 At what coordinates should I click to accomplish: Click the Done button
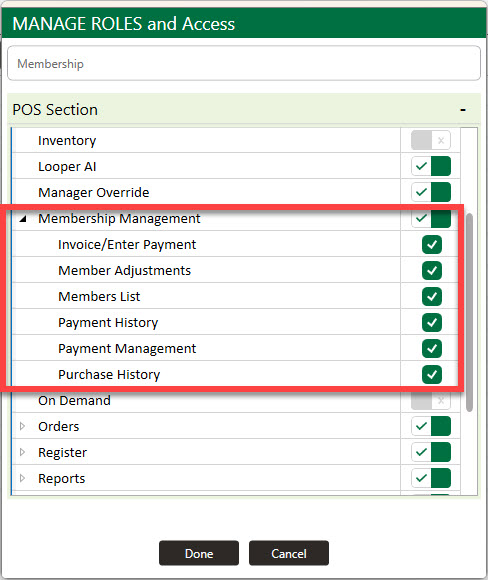click(199, 553)
